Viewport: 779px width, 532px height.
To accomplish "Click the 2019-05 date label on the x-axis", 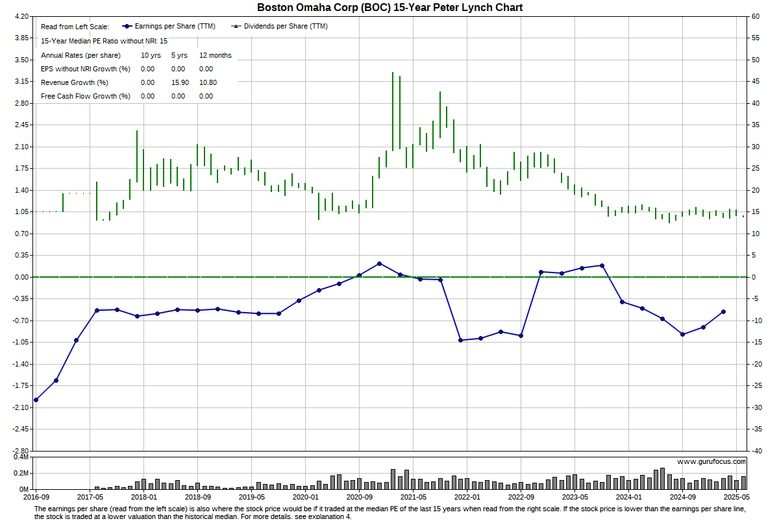I will pos(251,496).
